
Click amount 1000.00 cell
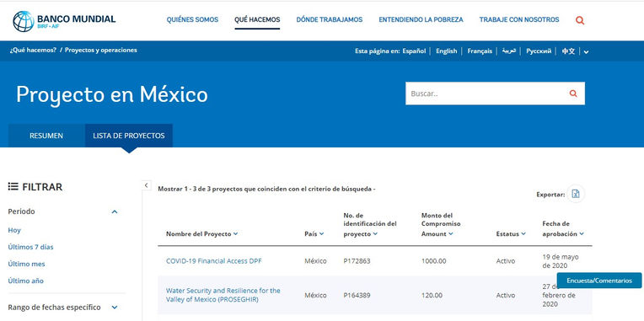[x=434, y=261]
